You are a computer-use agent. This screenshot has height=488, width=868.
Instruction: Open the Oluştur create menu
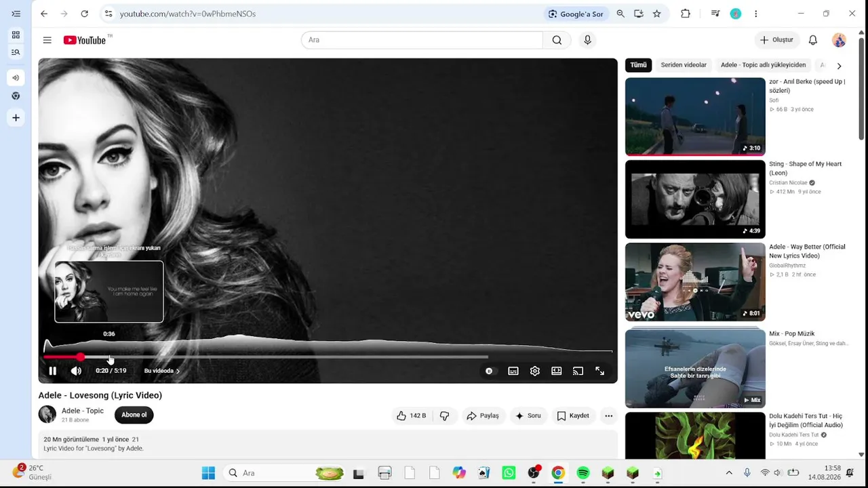click(x=776, y=40)
